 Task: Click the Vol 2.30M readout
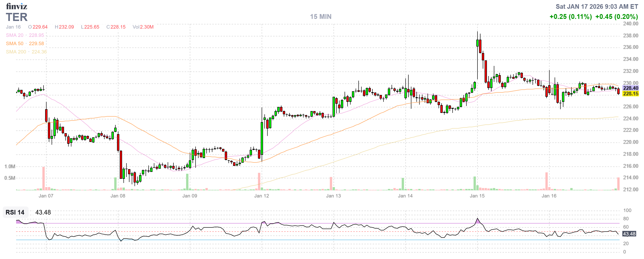pyautogui.click(x=143, y=27)
